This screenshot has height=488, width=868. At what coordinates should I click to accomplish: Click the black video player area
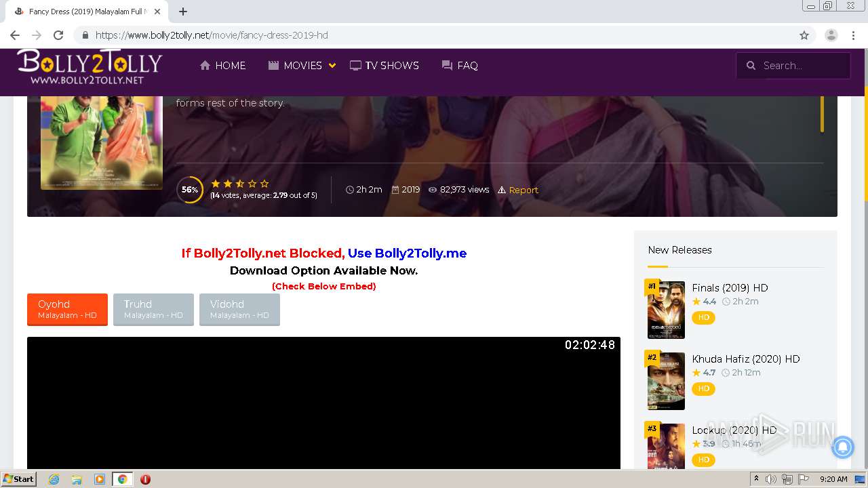pyautogui.click(x=323, y=403)
